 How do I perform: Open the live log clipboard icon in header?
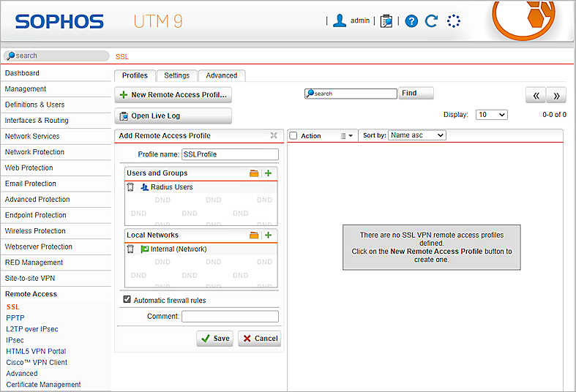tap(386, 21)
